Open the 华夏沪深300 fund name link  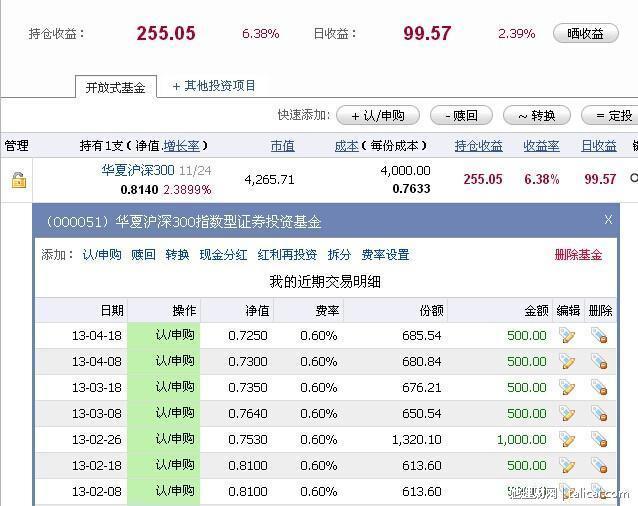pos(138,170)
